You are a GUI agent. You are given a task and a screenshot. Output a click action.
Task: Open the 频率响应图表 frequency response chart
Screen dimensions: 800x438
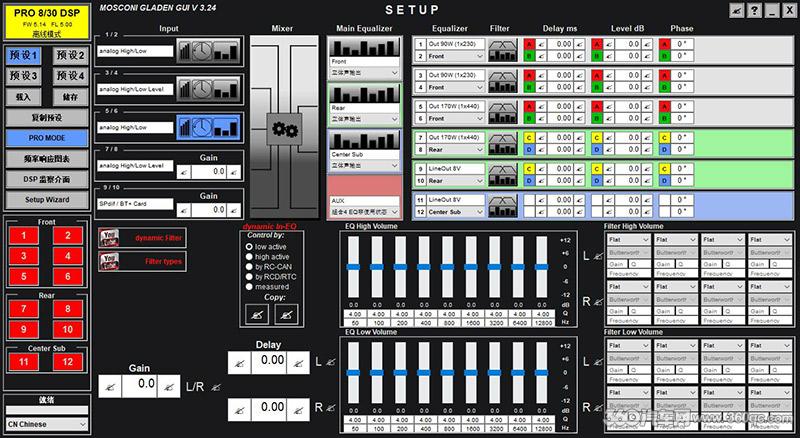pos(47,159)
